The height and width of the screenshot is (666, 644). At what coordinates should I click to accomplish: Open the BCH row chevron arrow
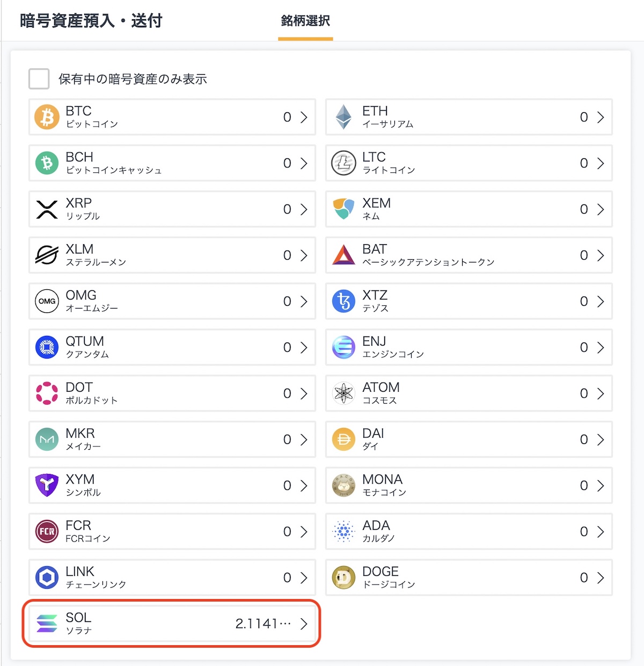[x=304, y=163]
